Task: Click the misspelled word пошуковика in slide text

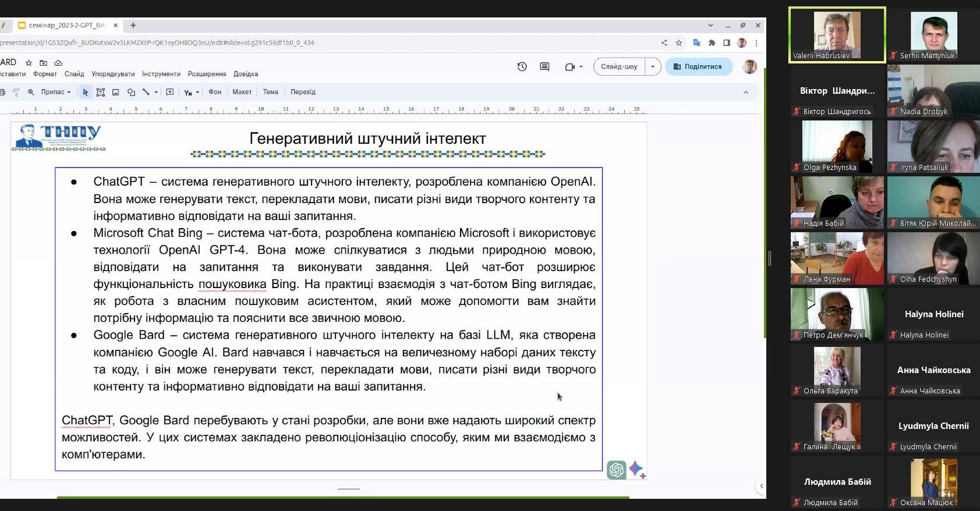Action: click(x=232, y=284)
